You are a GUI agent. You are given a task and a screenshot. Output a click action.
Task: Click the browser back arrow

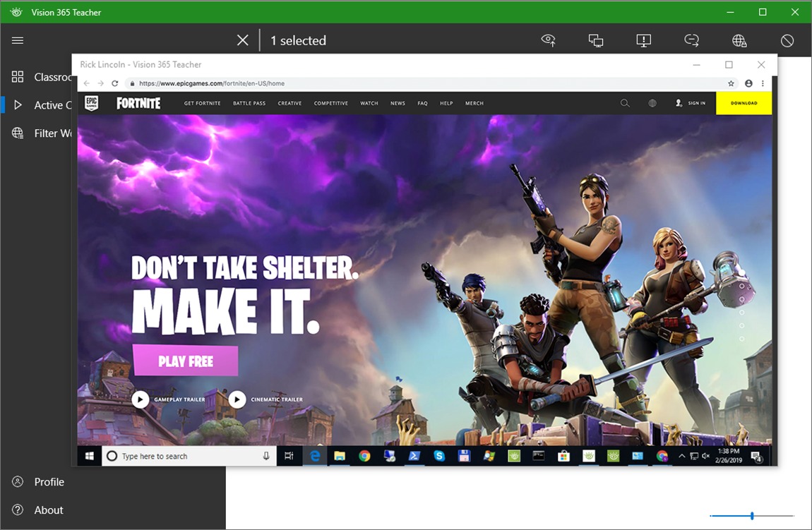(x=86, y=83)
